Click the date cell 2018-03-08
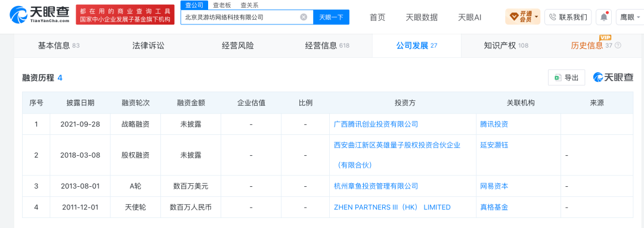The image size is (644, 228). pyautogui.click(x=80, y=155)
